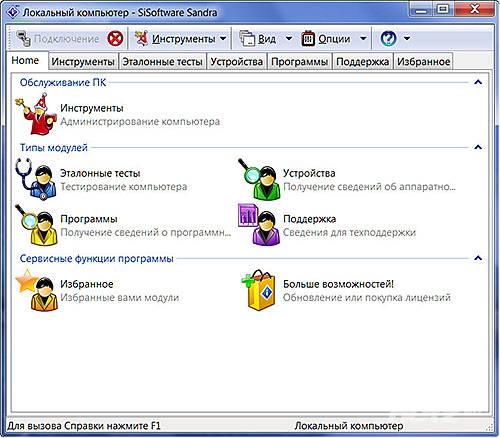The width and height of the screenshot is (500, 438).
Task: Click the Вид toolbar label
Action: pos(267,39)
